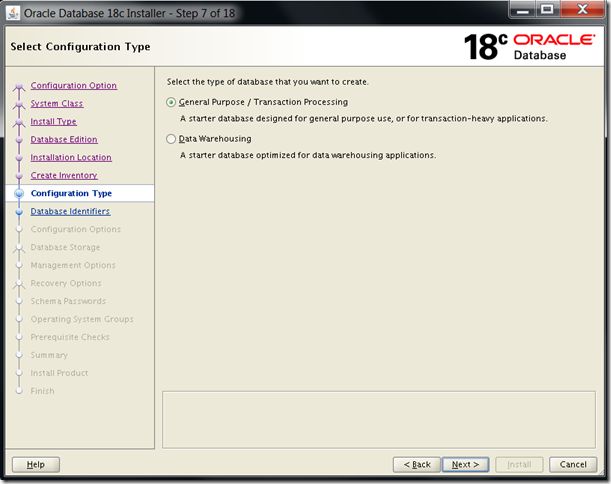
Task: Click the Database Edition step bullet icon
Action: pos(19,140)
